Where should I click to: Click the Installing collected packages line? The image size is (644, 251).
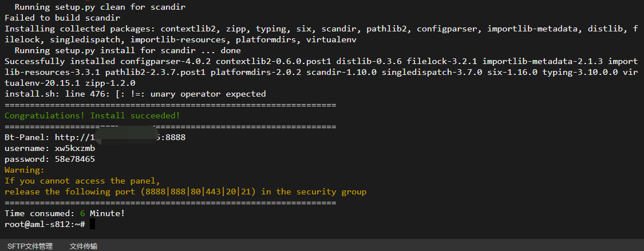click(322, 29)
